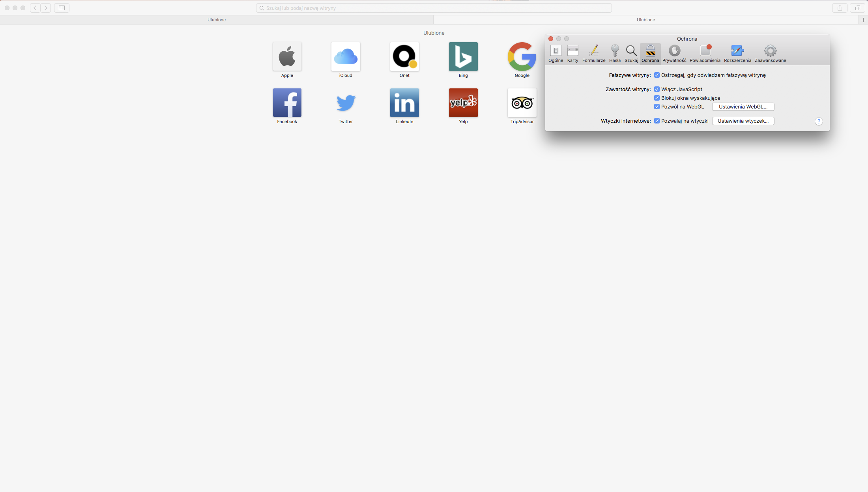Click the address search field
The height and width of the screenshot is (492, 868).
point(434,8)
